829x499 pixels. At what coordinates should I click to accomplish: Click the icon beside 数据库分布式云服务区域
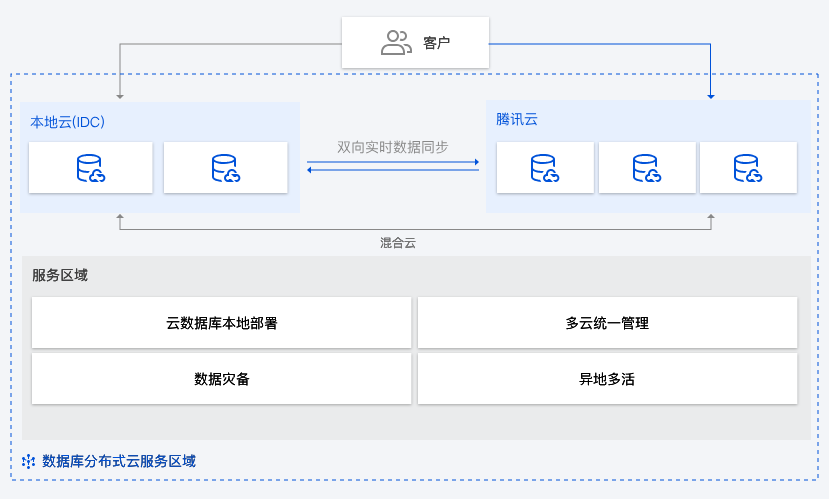point(28,462)
